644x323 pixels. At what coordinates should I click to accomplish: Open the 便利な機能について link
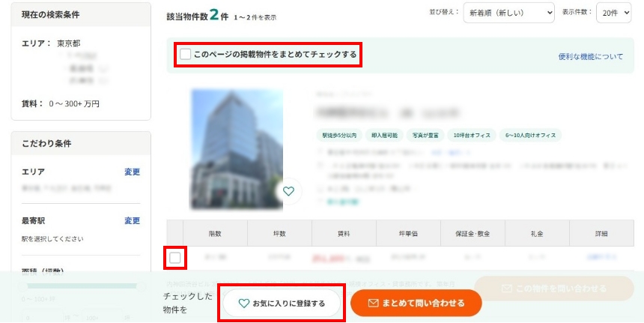tap(590, 57)
